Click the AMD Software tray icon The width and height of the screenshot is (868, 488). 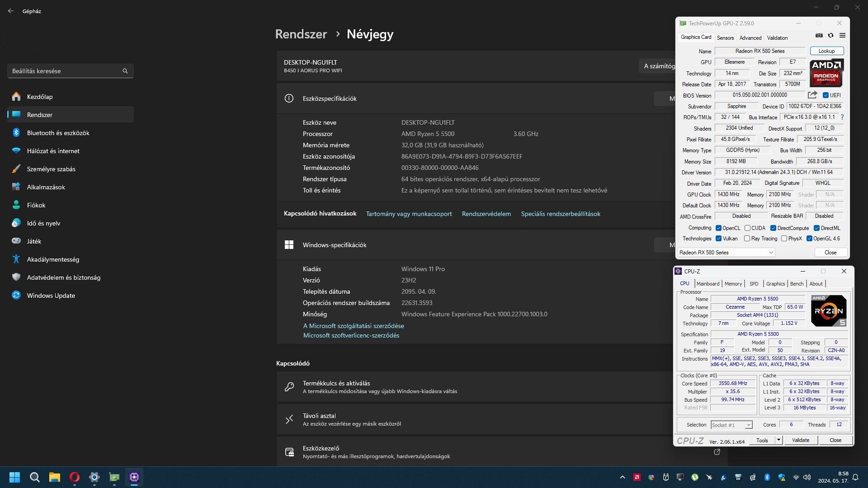click(x=637, y=477)
